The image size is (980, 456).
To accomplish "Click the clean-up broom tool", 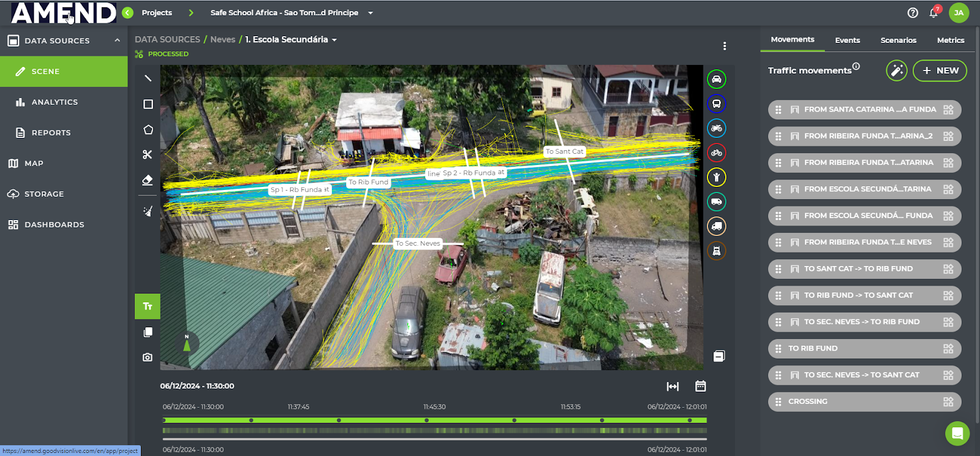I will click(148, 211).
